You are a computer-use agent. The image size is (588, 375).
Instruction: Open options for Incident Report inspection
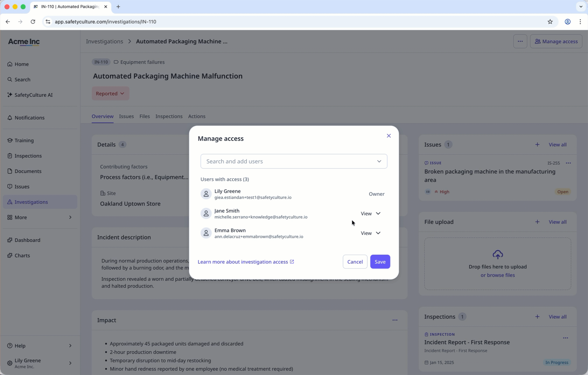tap(566, 338)
